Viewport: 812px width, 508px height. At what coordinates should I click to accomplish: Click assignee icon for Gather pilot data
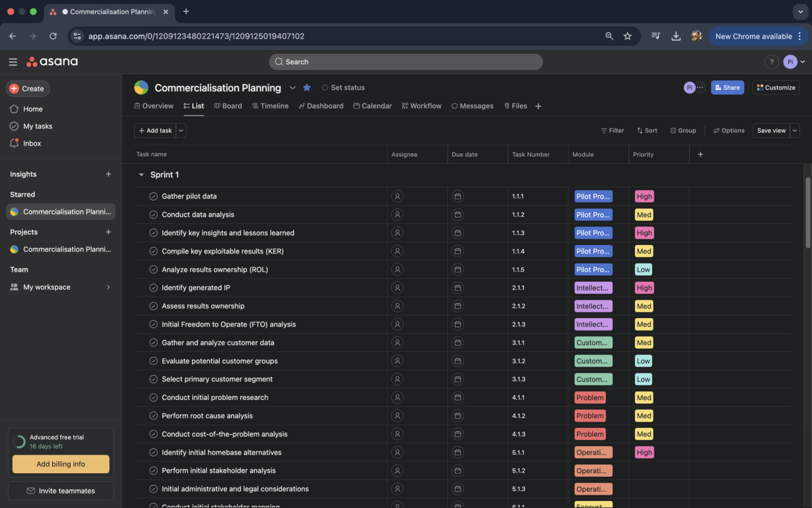[397, 197]
